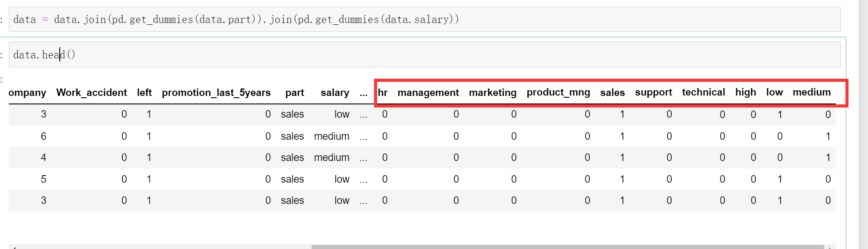The image size is (868, 249).
Task: Click the product_mng column header
Action: click(558, 92)
